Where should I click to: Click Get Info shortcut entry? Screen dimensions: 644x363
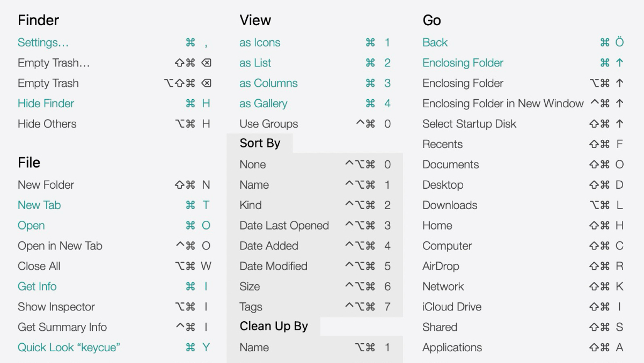coord(37,286)
